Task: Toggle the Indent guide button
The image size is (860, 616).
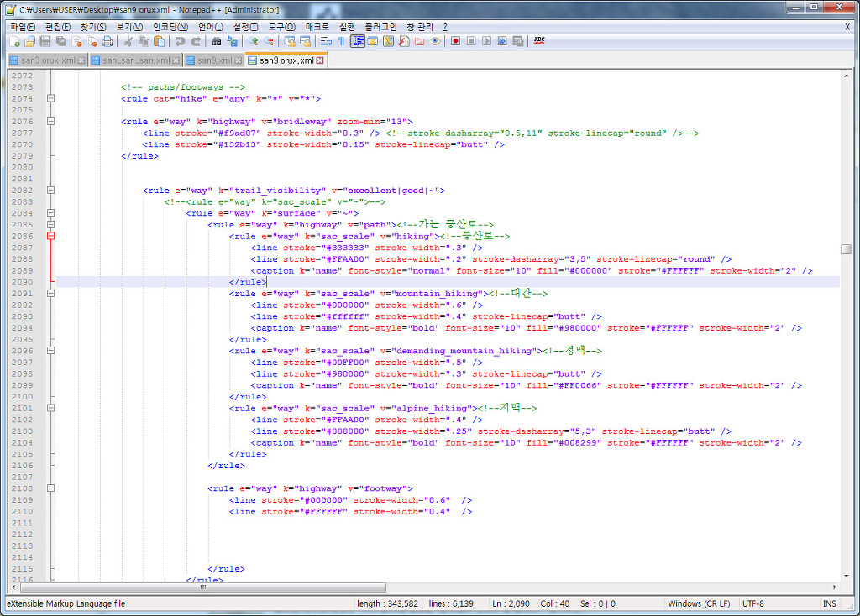Action: pyautogui.click(x=357, y=41)
